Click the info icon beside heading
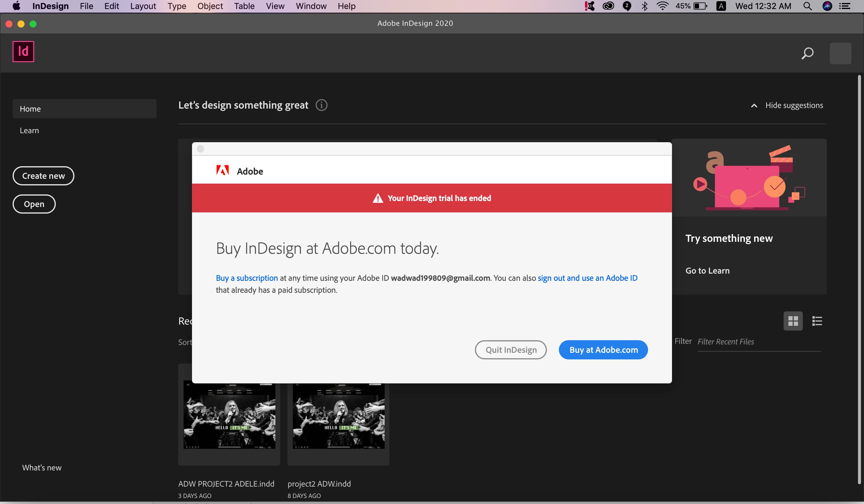864x504 pixels. (x=321, y=105)
